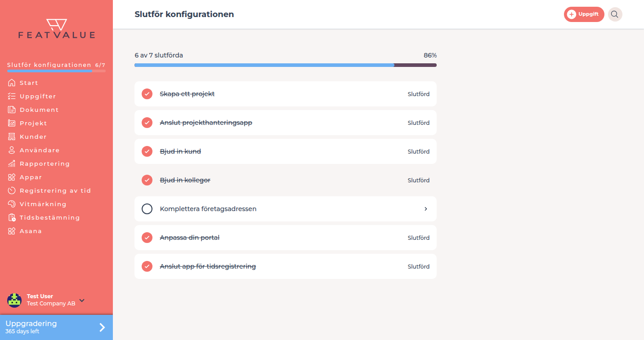Click the 86% setup progress bar

click(x=286, y=65)
